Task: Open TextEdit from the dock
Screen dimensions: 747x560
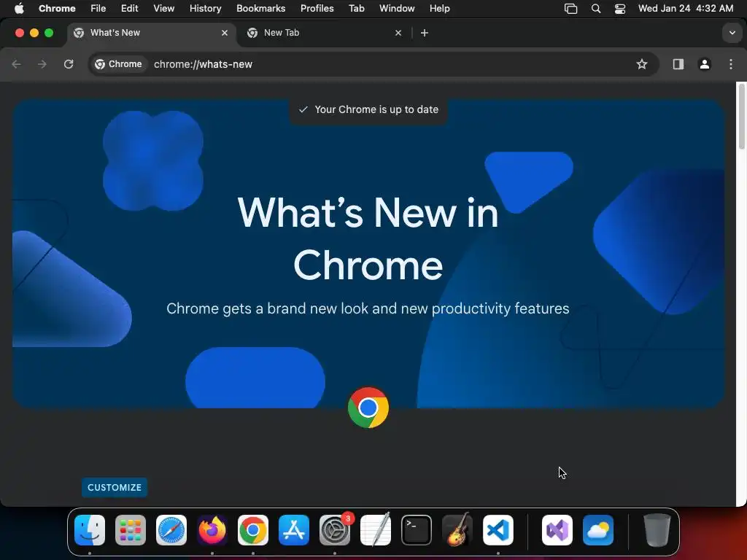Action: (376, 530)
